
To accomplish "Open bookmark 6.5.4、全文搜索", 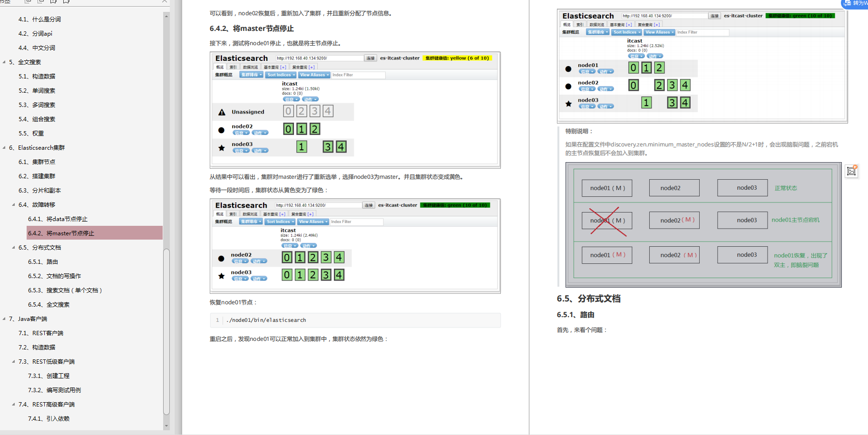I will point(49,305).
